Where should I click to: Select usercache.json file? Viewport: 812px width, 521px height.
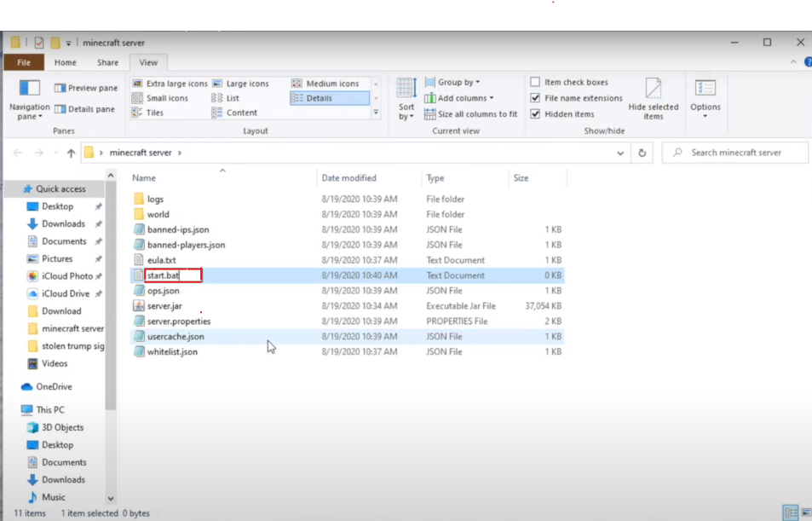176,337
